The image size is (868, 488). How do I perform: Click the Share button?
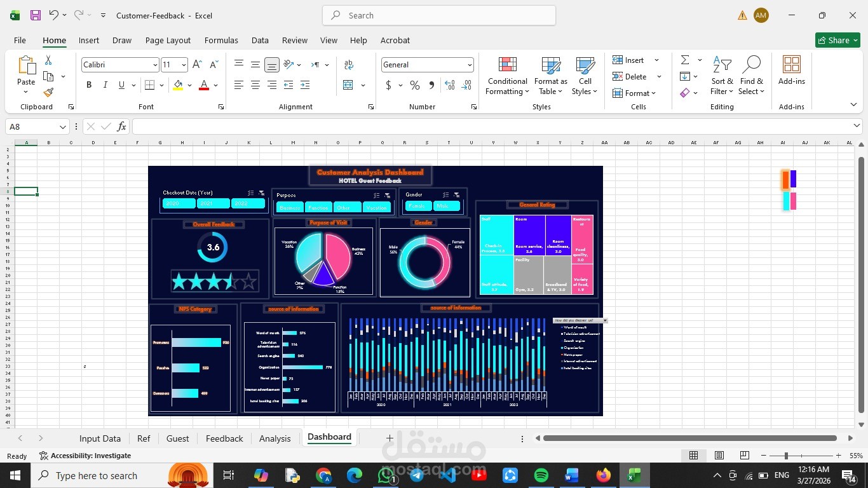tap(837, 40)
